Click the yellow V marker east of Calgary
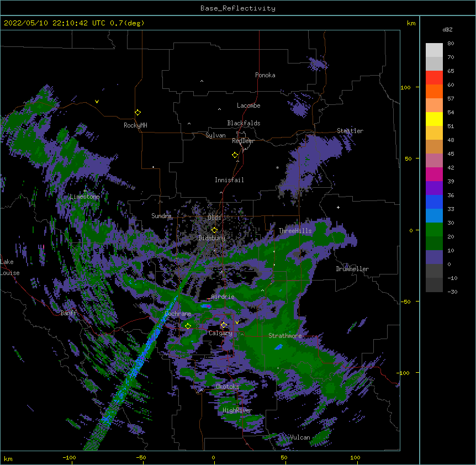This screenshot has height=465, width=476. pos(237,323)
